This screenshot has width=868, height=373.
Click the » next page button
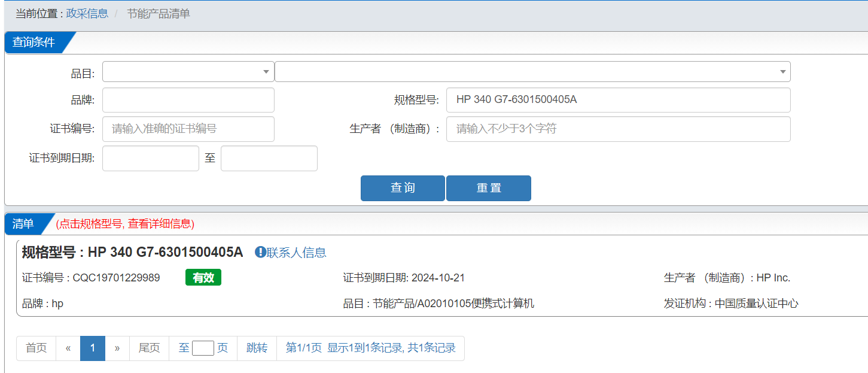tap(117, 348)
